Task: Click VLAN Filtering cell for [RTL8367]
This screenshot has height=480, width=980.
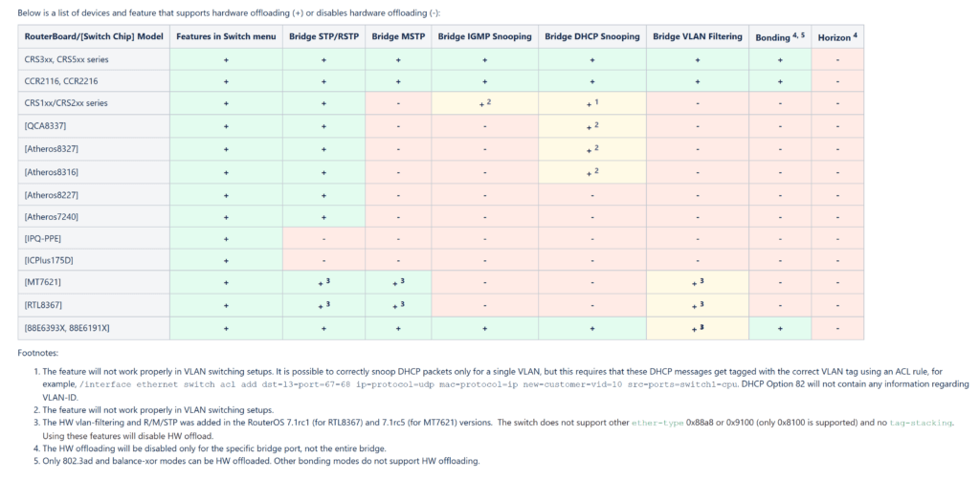Action: 698,305
